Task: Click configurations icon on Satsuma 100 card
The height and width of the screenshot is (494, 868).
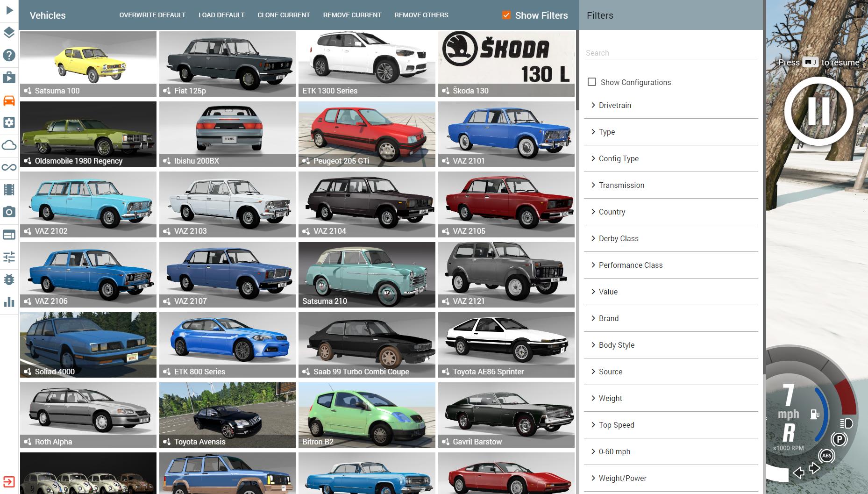Action: click(28, 91)
